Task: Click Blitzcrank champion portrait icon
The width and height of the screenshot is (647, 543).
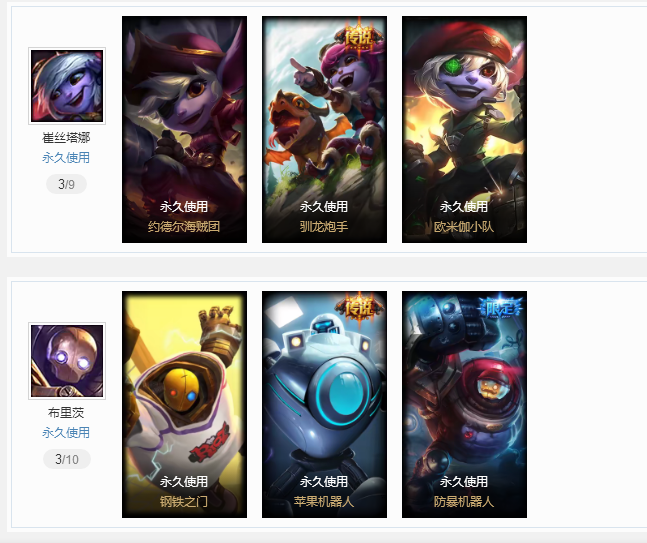Action: coord(67,361)
